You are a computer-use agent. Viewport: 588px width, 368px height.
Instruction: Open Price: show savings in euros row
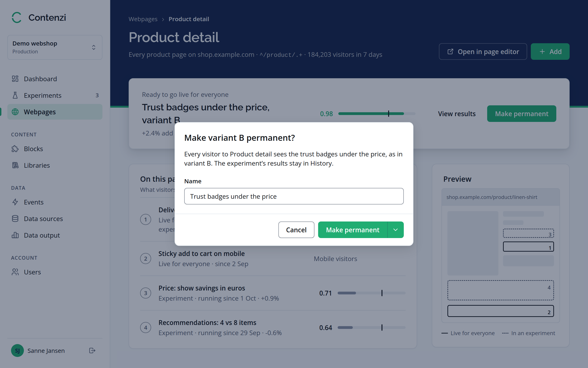pos(273,293)
